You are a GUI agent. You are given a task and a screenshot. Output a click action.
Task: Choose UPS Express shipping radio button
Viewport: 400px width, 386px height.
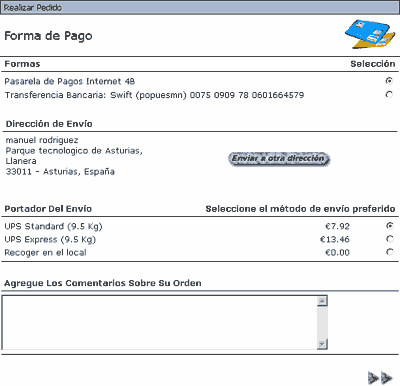pos(389,239)
